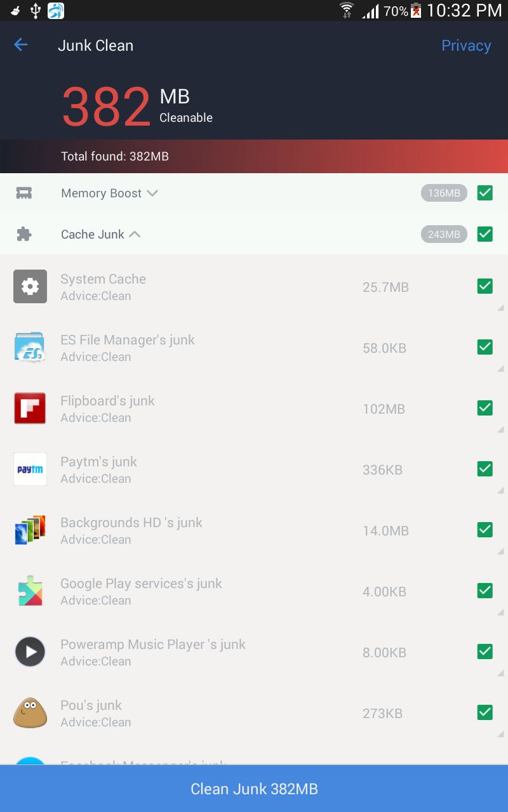Tap the Clean Junk 382MB button
508x812 pixels.
pyautogui.click(x=254, y=789)
